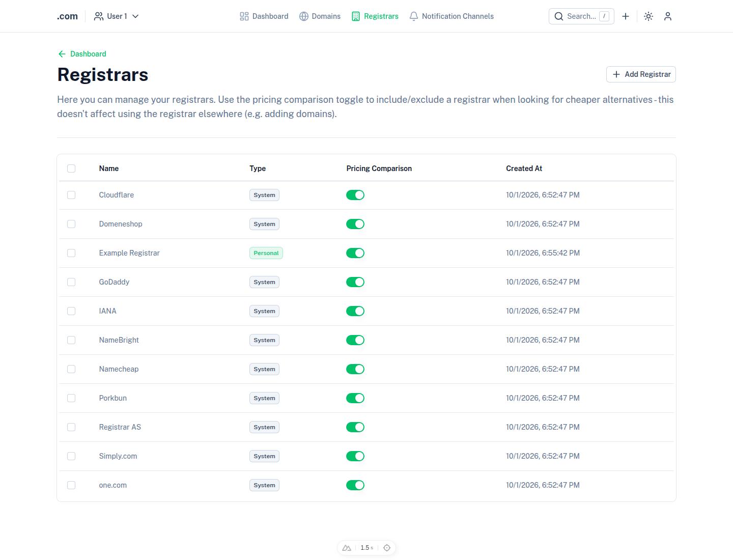The image size is (733, 560).
Task: Go to the Domains nav item
Action: point(320,16)
